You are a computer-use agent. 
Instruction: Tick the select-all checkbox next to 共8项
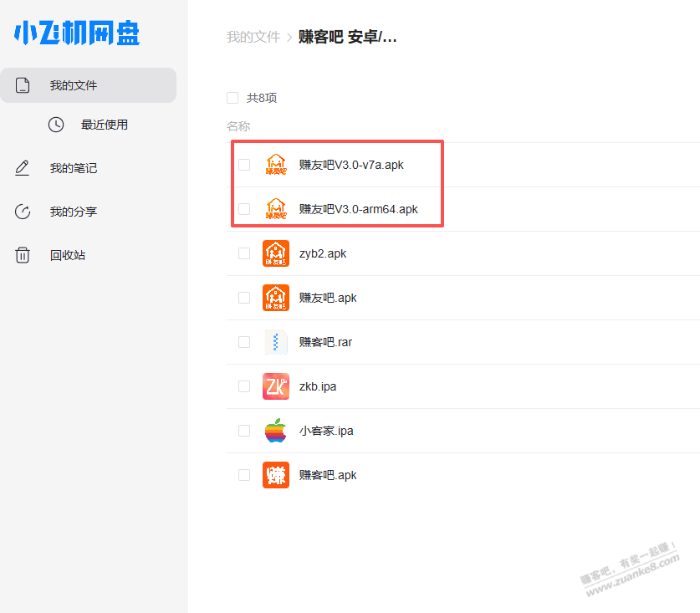(232, 98)
